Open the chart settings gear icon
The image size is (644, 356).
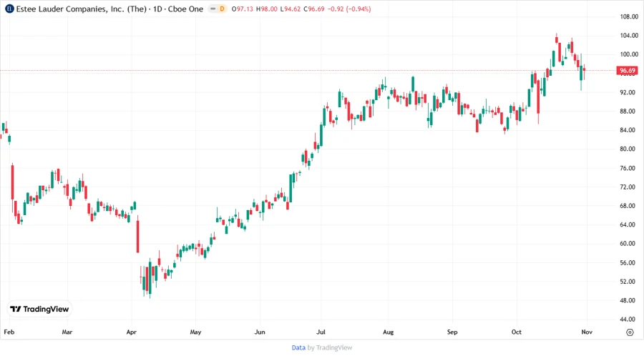[630, 332]
